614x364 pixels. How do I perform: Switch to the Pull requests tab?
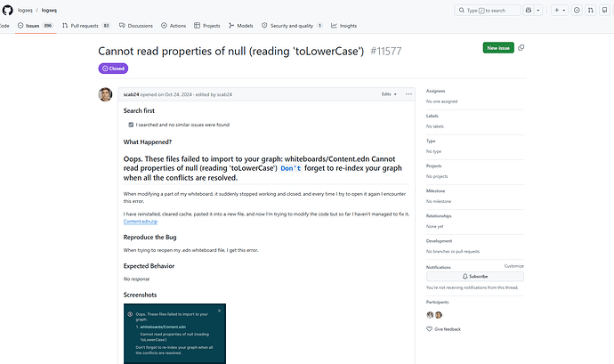[x=86, y=26]
